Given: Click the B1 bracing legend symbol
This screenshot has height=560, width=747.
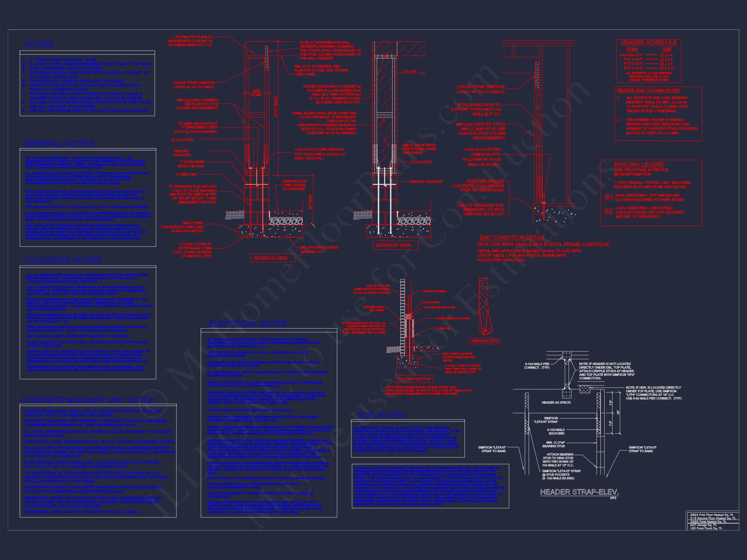Looking at the screenshot, I should [x=609, y=197].
